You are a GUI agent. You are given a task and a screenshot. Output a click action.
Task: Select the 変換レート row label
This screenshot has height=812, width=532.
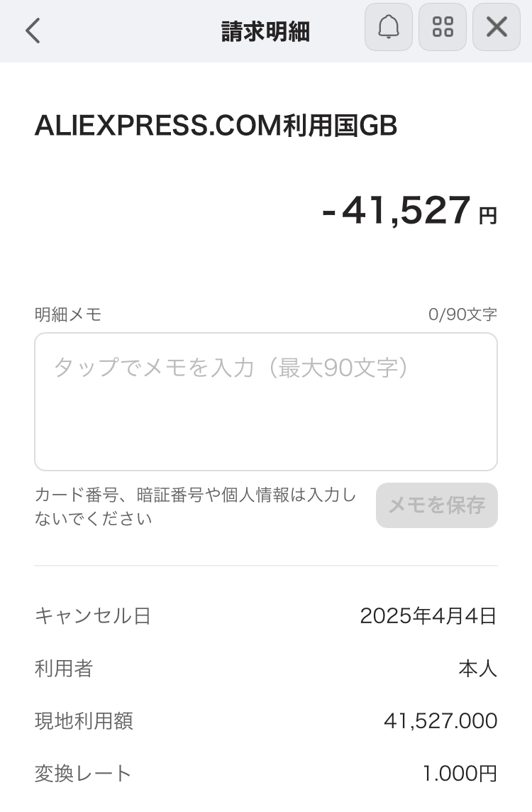[83, 773]
